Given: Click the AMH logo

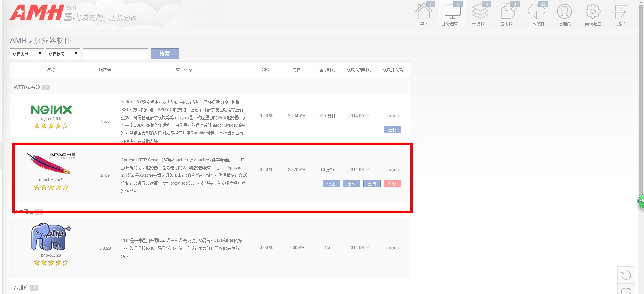Looking at the screenshot, I should (37, 13).
